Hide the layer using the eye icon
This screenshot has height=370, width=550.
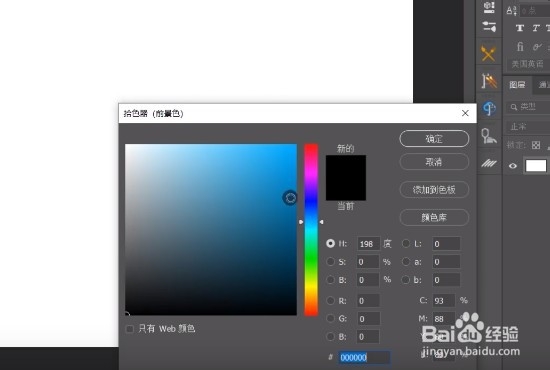[x=512, y=166]
